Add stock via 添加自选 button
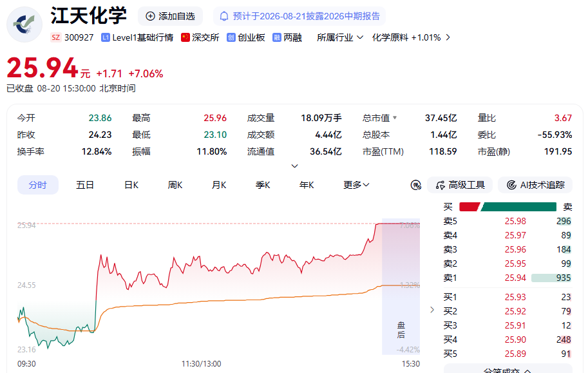Screen dimensions: 588x373 click(x=170, y=16)
